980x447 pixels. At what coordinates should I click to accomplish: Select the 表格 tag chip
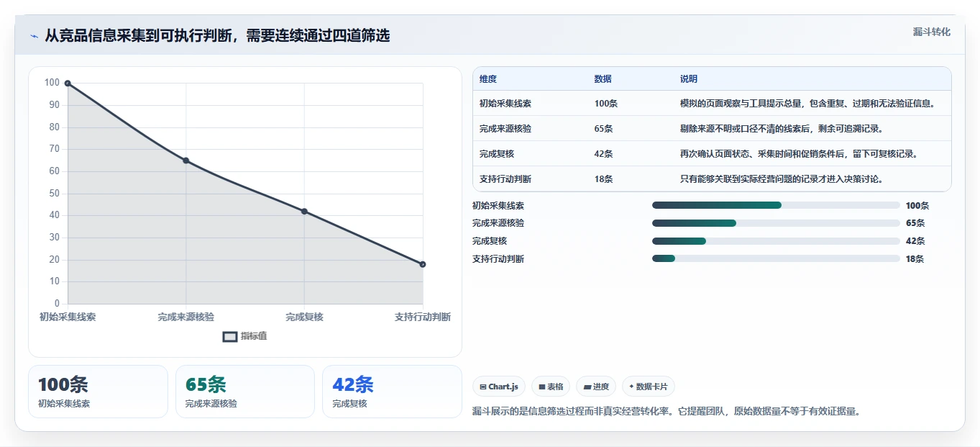[x=551, y=387]
